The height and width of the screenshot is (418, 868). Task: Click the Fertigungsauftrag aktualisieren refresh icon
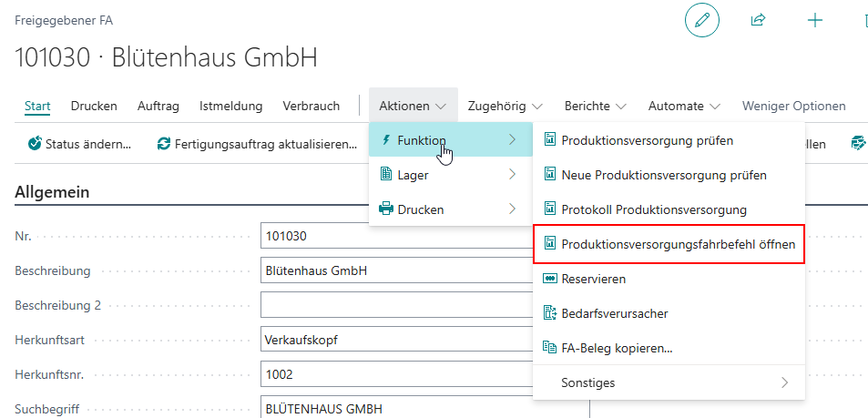click(164, 144)
